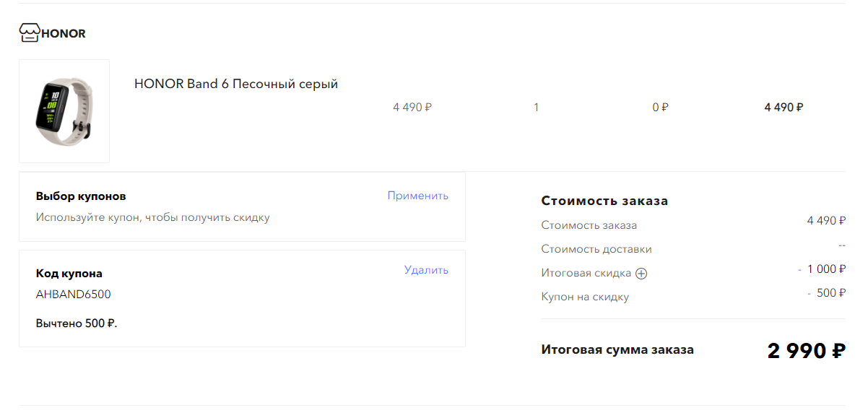Open the HONOR Band 6 product thumbnail
The height and width of the screenshot is (418, 868).
[64, 111]
